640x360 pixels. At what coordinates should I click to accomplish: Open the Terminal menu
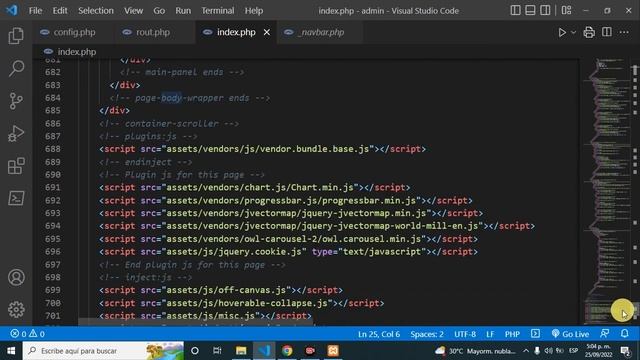coord(218,11)
